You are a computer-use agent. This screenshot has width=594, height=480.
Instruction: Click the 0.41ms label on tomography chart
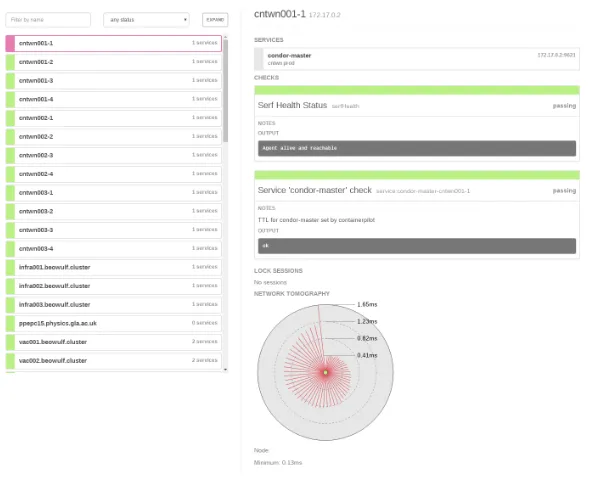367,355
